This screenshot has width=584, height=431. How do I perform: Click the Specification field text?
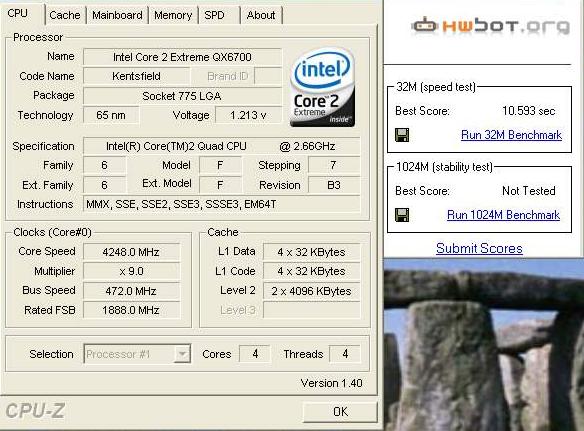(x=221, y=146)
